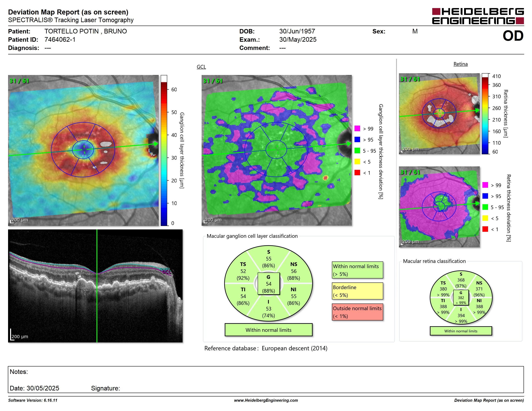Click the GCL center G value 54
Viewport: 532px width, 411px height.
click(268, 284)
